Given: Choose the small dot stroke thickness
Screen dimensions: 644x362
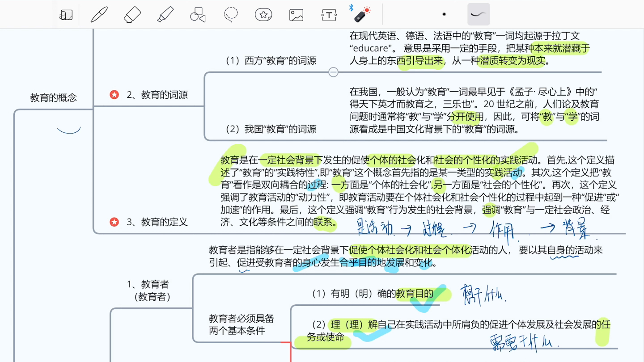Looking at the screenshot, I should pyautogui.click(x=444, y=14).
